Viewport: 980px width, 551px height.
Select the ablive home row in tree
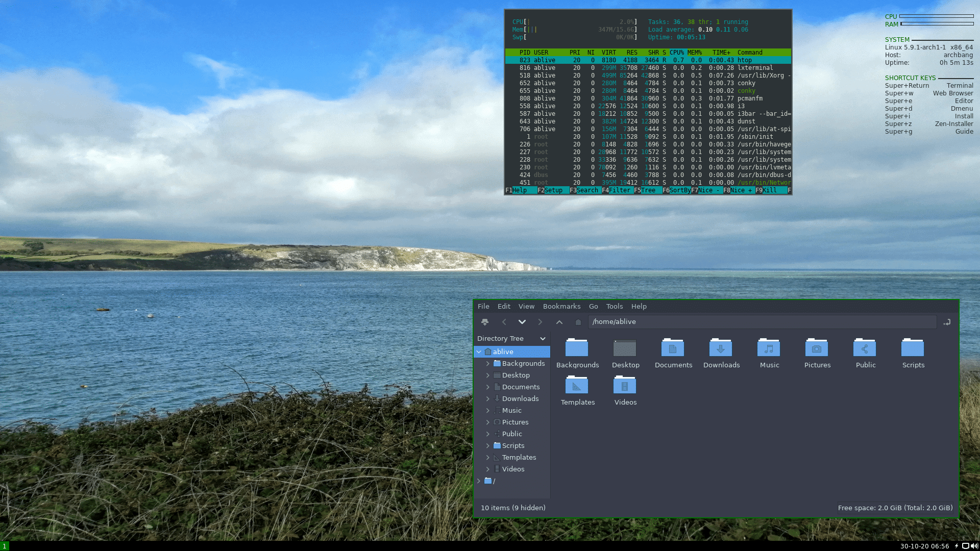(512, 352)
